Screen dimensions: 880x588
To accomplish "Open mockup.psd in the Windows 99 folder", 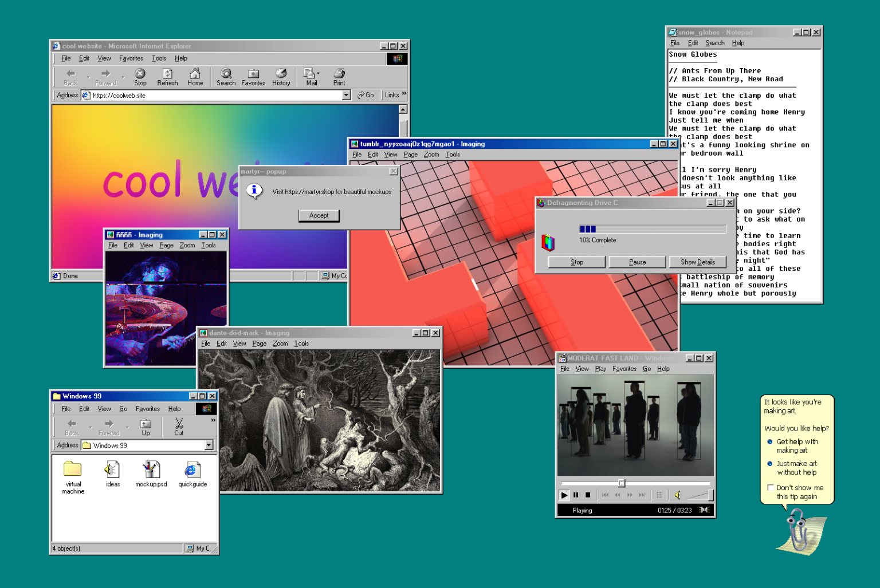I will [x=151, y=471].
